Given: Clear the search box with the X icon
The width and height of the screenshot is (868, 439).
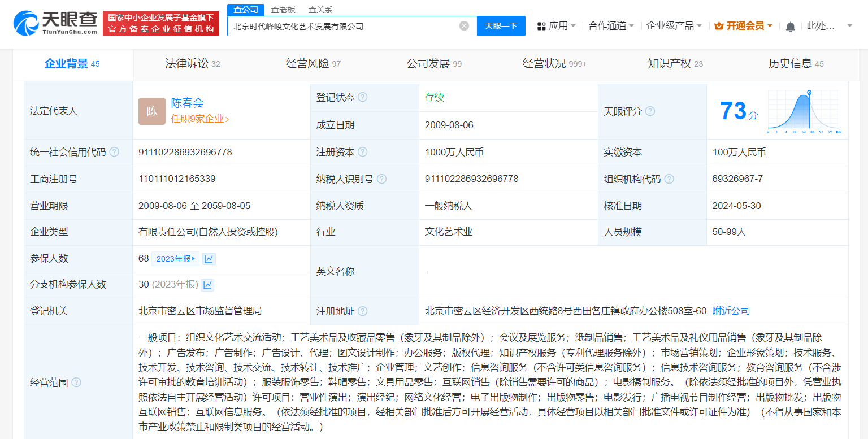Looking at the screenshot, I should tap(464, 25).
